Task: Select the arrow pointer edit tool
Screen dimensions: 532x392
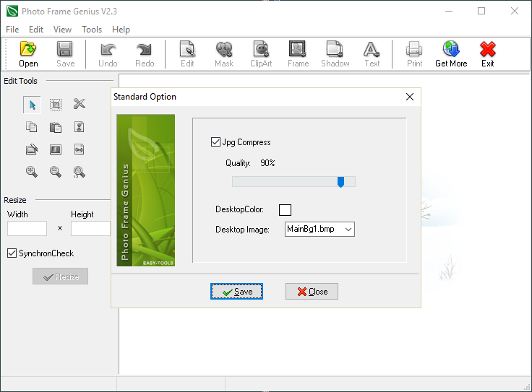Action: [x=33, y=105]
